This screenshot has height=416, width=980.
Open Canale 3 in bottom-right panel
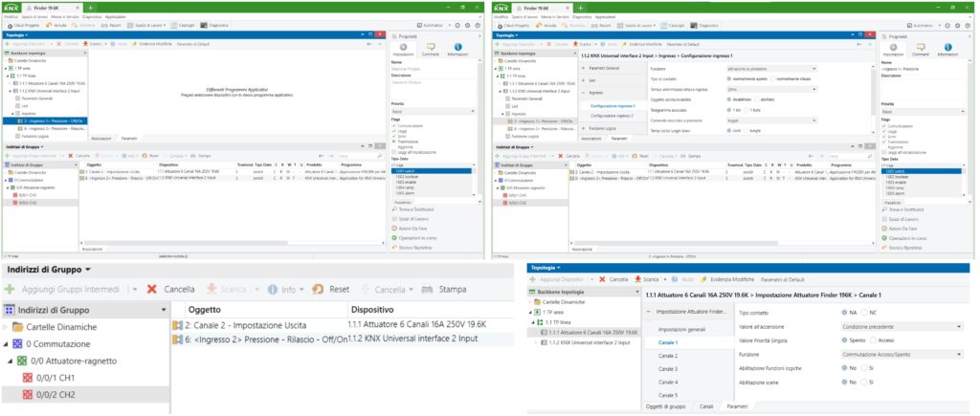click(668, 368)
